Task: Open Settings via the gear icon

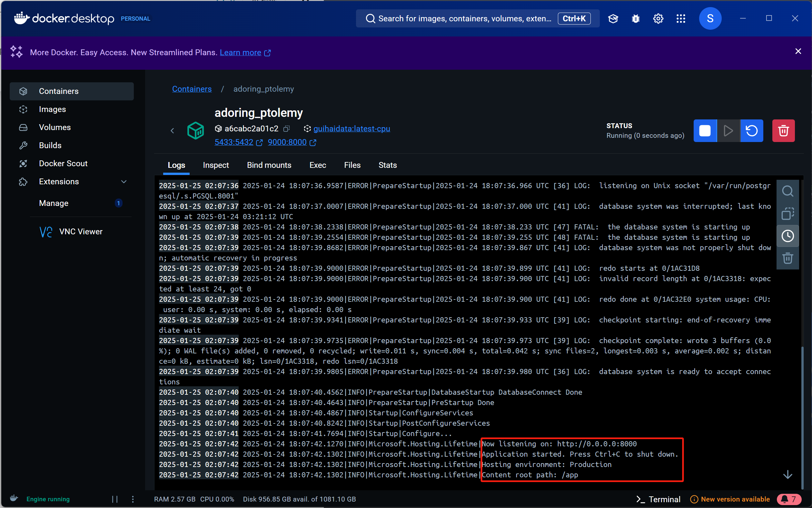Action: 658,18
